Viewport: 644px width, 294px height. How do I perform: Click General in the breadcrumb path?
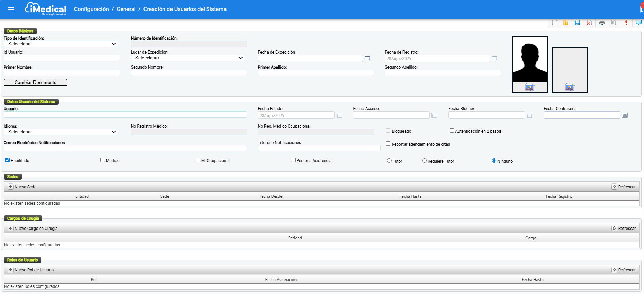point(126,9)
